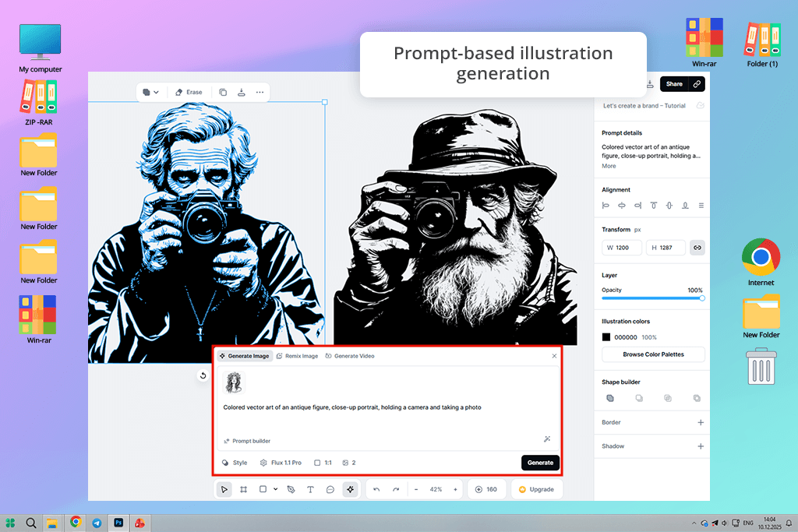Open the Flux 1.1 Pro model selector
Viewport: 798px width, 532px height.
pos(281,463)
